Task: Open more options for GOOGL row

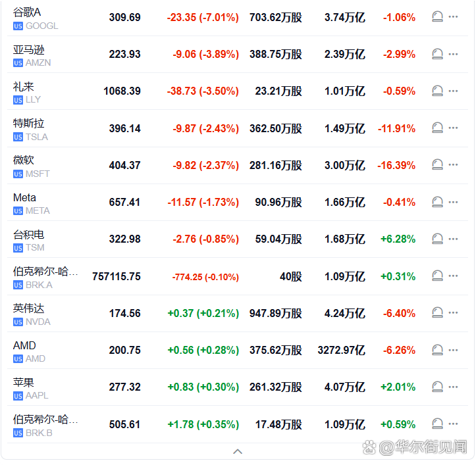Action: pyautogui.click(x=453, y=16)
